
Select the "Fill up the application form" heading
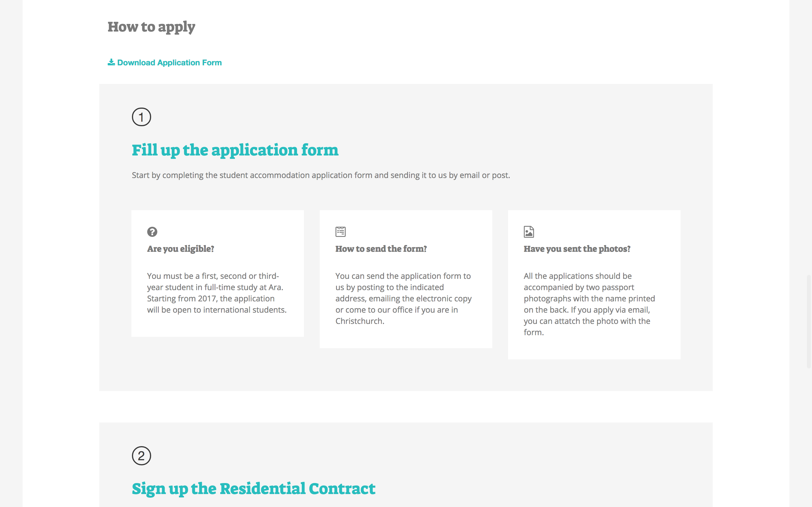pyautogui.click(x=235, y=150)
